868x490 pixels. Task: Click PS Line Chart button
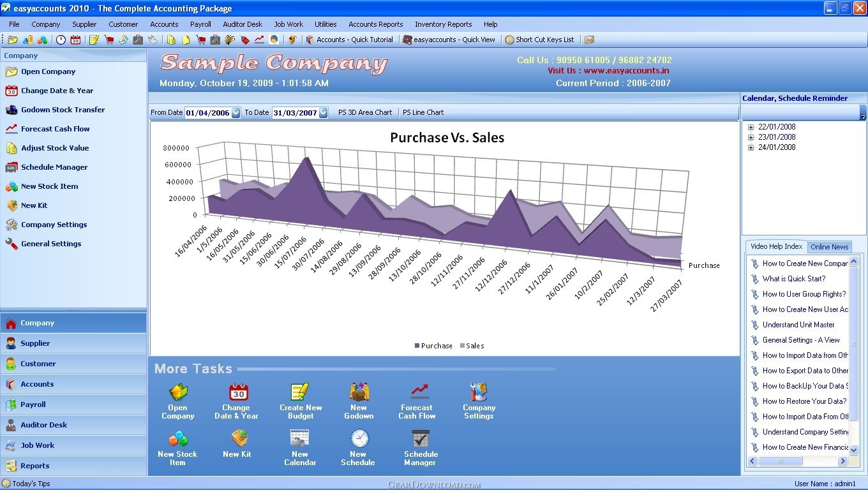point(423,112)
